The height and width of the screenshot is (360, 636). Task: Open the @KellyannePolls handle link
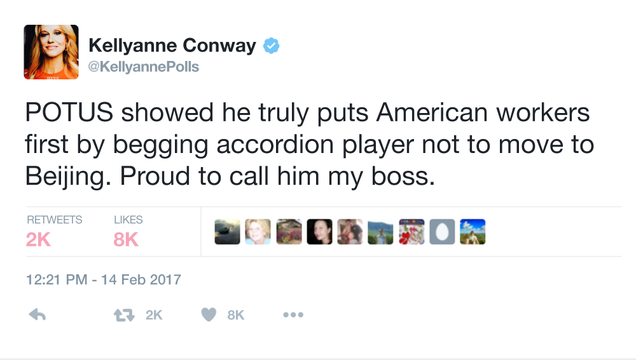(x=144, y=66)
